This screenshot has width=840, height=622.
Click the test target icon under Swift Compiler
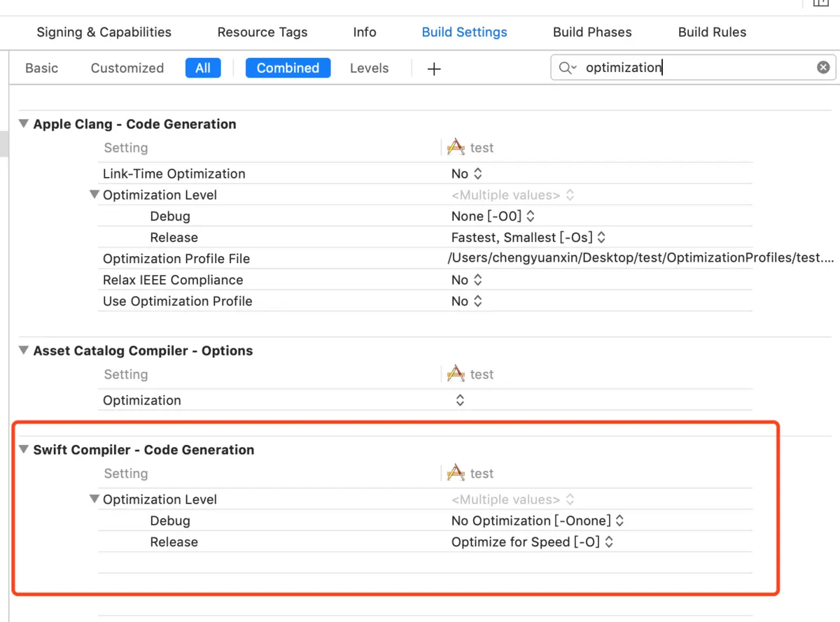(x=456, y=474)
